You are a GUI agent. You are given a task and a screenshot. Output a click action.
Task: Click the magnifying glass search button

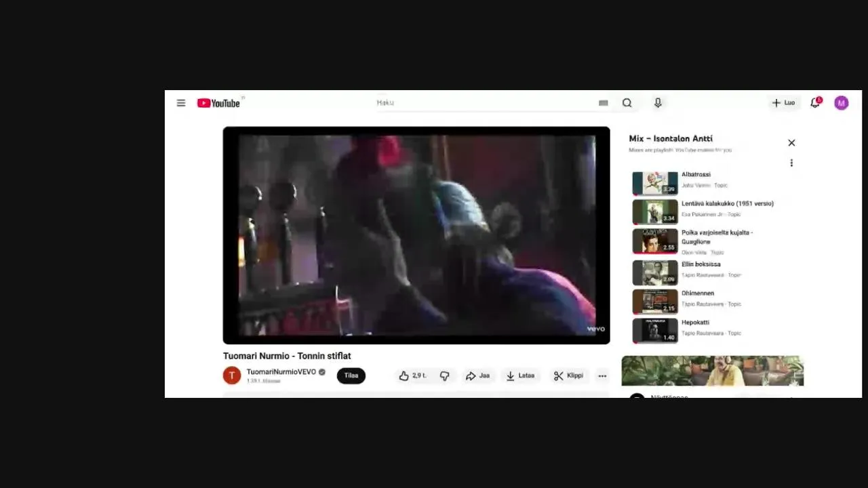(627, 103)
